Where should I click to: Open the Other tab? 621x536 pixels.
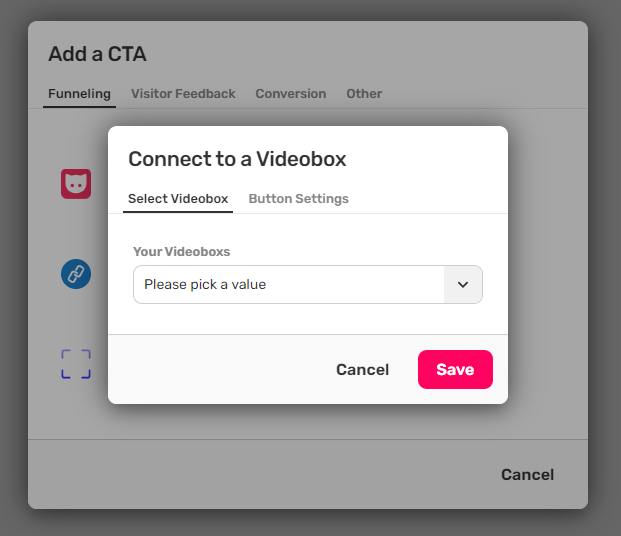pyautogui.click(x=364, y=94)
